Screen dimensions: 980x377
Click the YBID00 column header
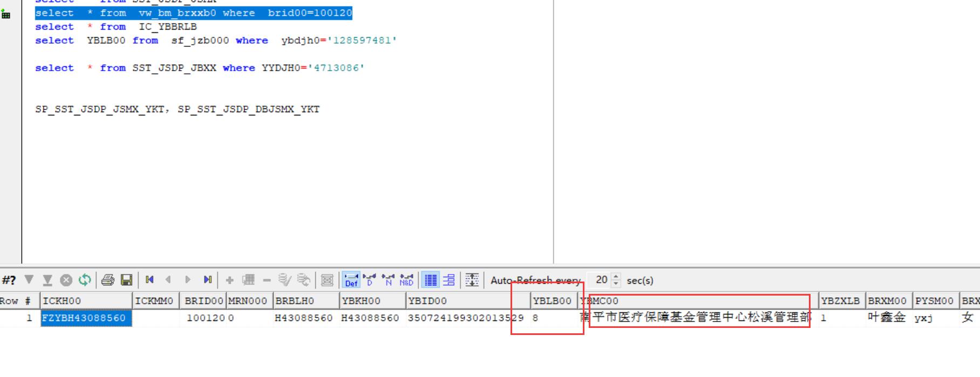(468, 301)
